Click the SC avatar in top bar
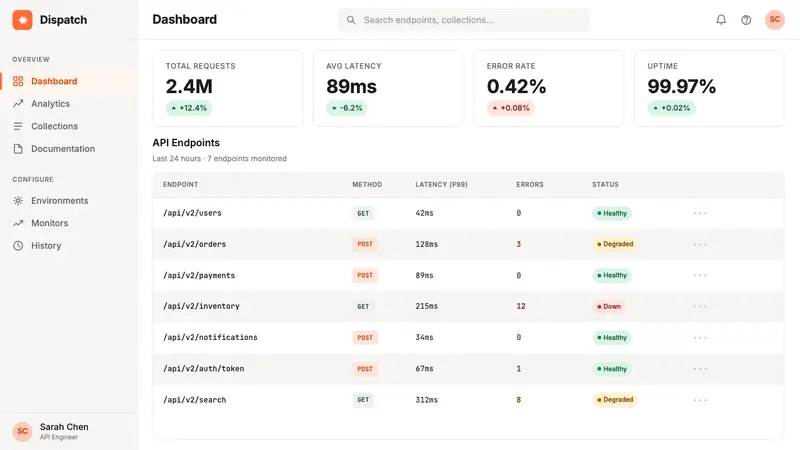This screenshot has height=450, width=800. [x=774, y=20]
